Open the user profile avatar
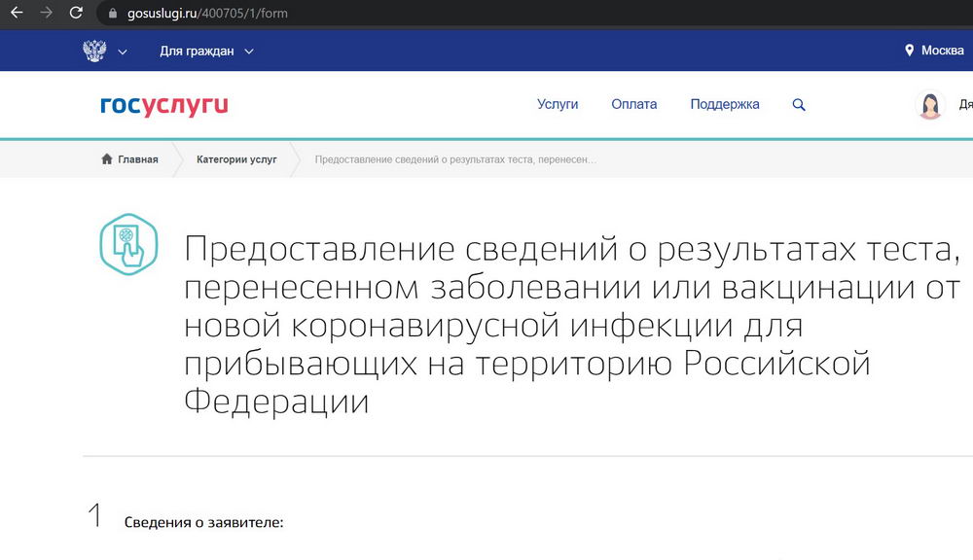The height and width of the screenshot is (560, 973). [930, 105]
